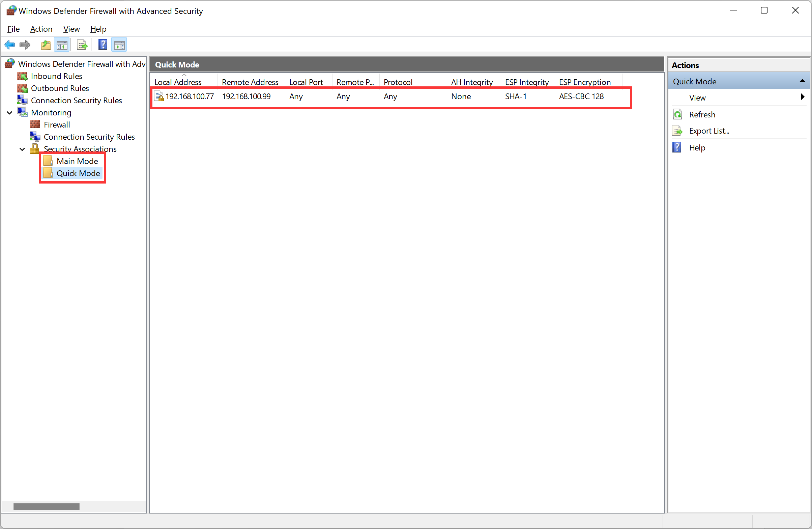812x529 pixels.
Task: Click Export List in Actions pane
Action: 708,131
